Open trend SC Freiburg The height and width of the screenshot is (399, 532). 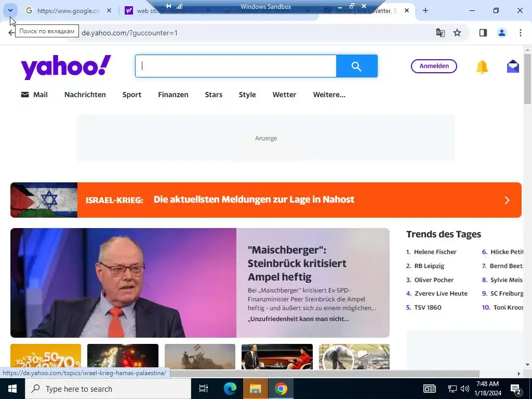pos(507,294)
